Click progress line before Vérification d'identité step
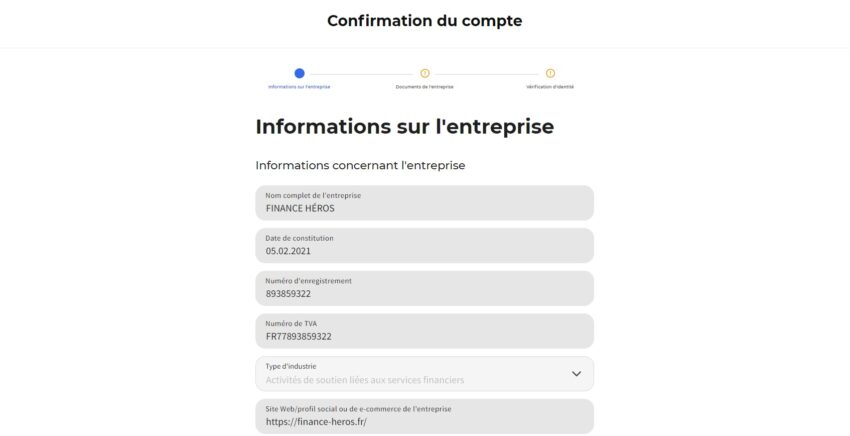The width and height of the screenshot is (850, 436). coord(487,73)
